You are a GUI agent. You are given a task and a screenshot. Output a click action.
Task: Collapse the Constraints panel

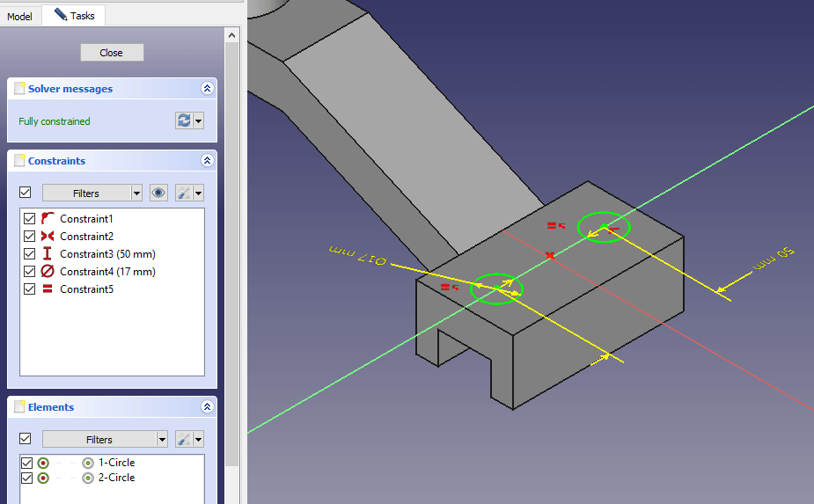tap(207, 160)
